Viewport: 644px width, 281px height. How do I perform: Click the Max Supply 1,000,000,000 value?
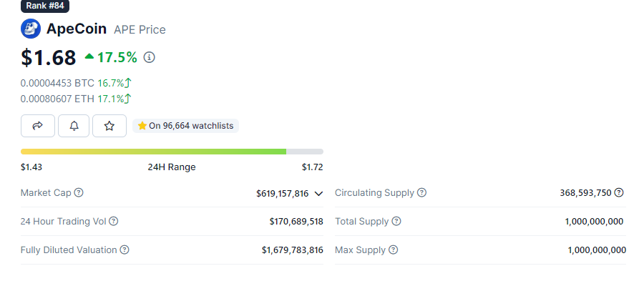tap(597, 250)
